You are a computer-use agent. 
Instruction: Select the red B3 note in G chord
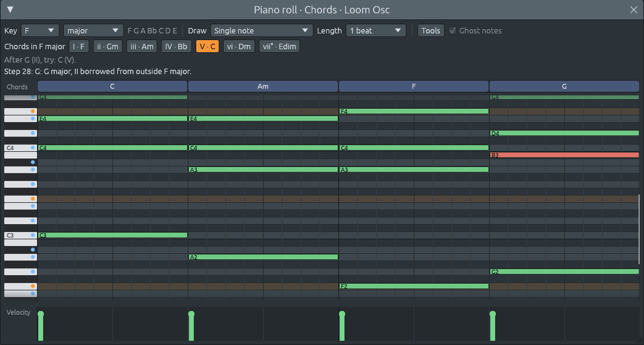(564, 155)
